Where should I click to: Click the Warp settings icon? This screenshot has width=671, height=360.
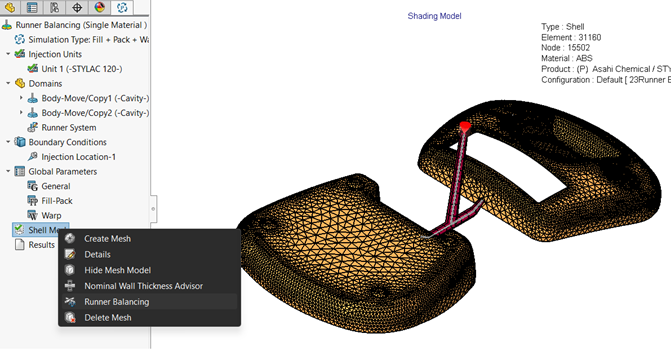click(33, 215)
